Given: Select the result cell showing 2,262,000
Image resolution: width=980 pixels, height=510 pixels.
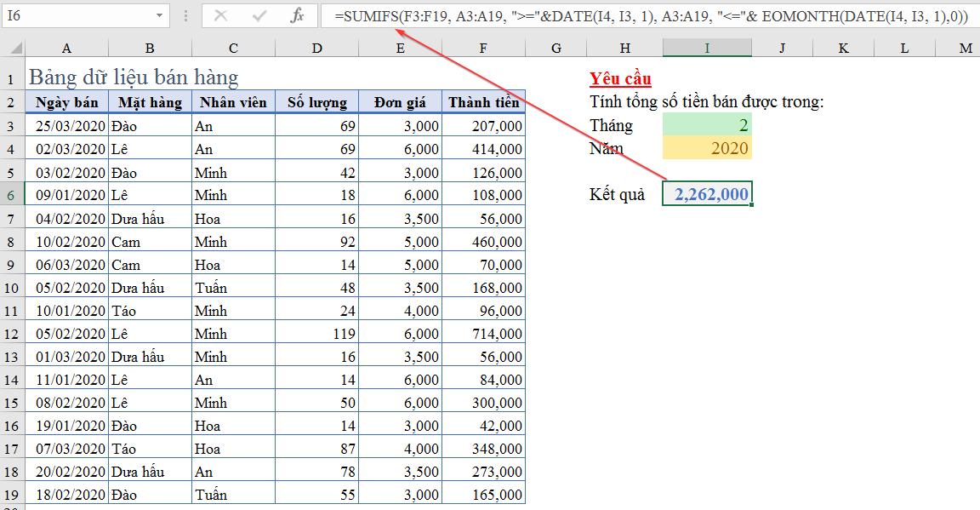Looking at the screenshot, I should point(706,194).
